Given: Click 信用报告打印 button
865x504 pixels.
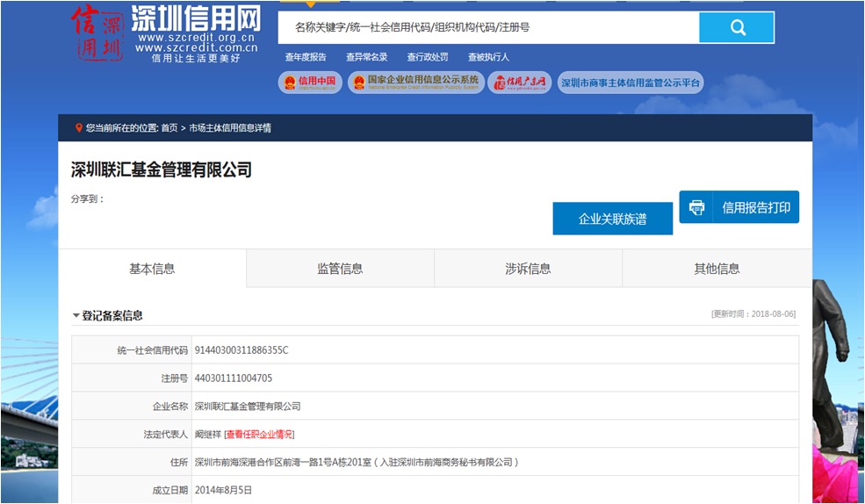Looking at the screenshot, I should click(x=739, y=207).
